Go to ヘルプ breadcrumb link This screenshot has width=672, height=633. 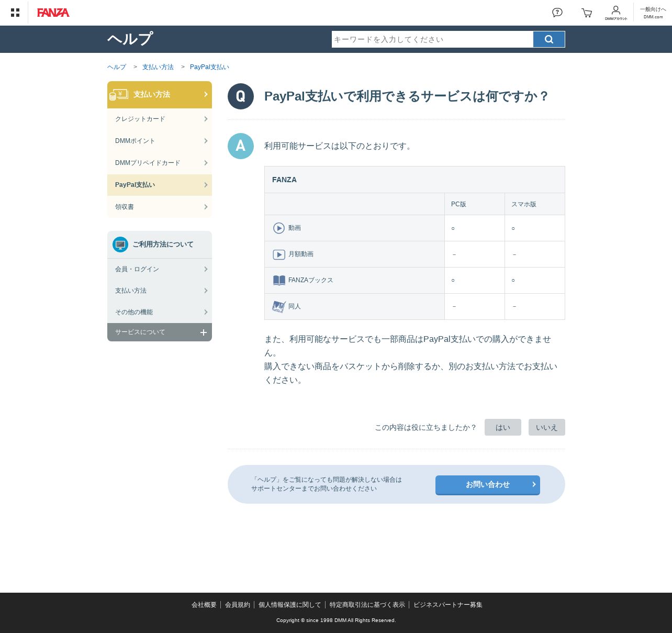coord(117,67)
